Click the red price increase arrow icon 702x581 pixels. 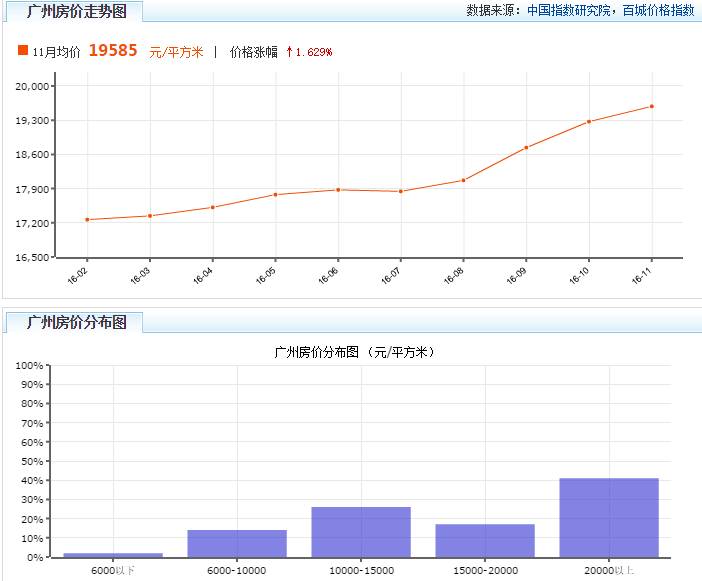tap(289, 51)
